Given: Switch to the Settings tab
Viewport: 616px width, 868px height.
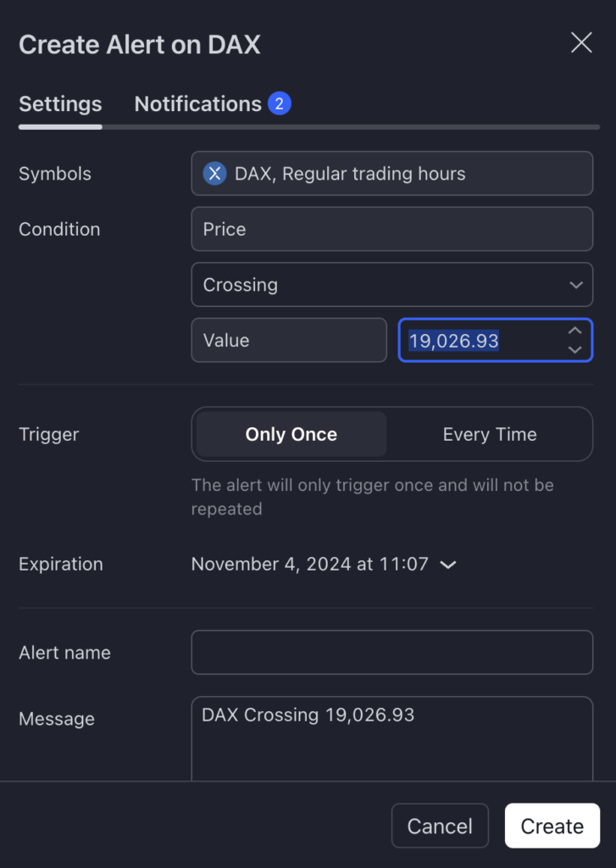Looking at the screenshot, I should click(60, 103).
